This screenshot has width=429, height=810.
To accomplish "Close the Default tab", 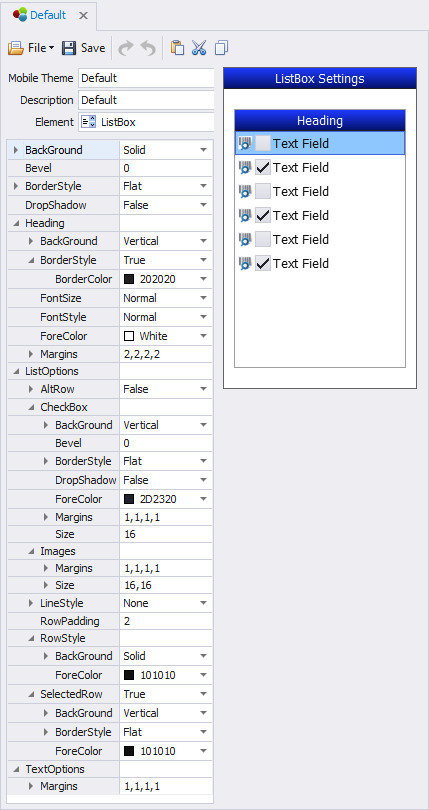I will pyautogui.click(x=83, y=15).
